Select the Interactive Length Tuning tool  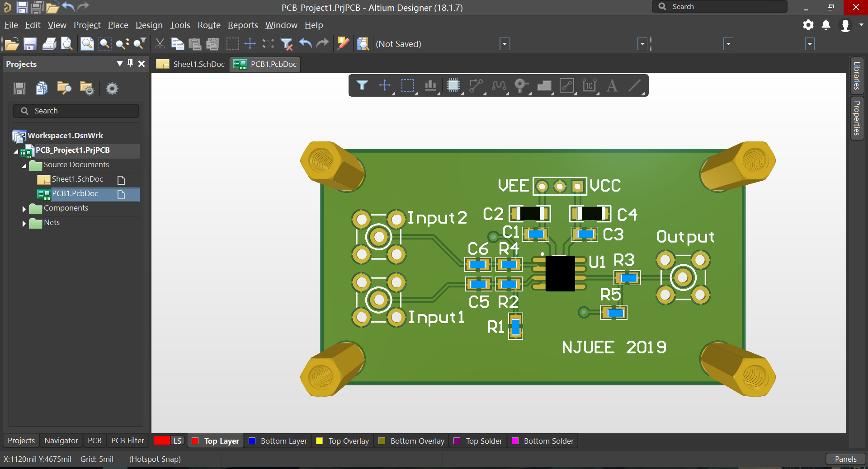point(499,85)
